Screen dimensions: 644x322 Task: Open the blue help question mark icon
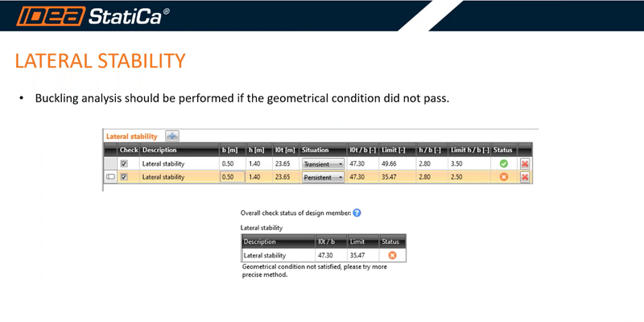[x=357, y=213]
